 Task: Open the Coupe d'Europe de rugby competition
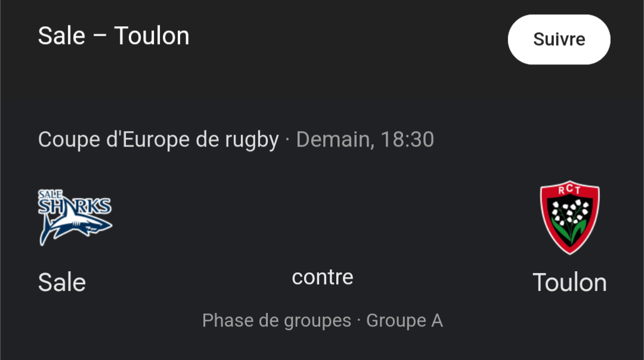click(x=158, y=139)
